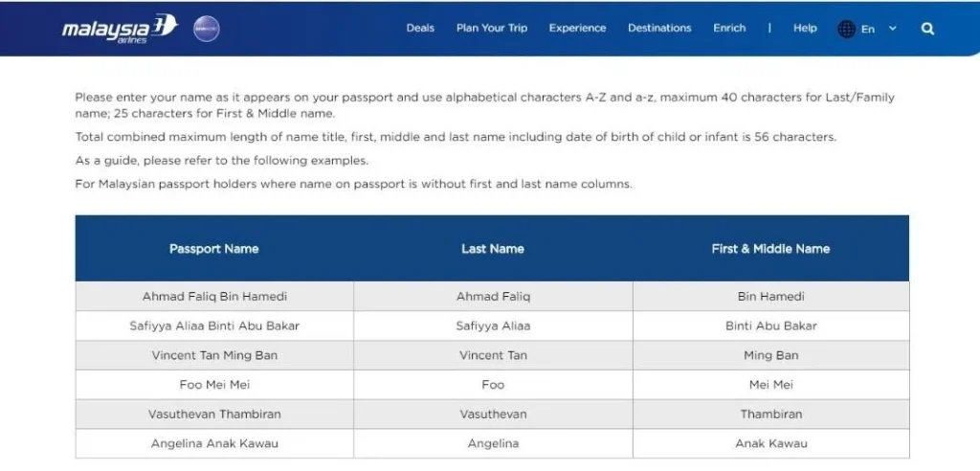Click the Help link

(x=805, y=28)
